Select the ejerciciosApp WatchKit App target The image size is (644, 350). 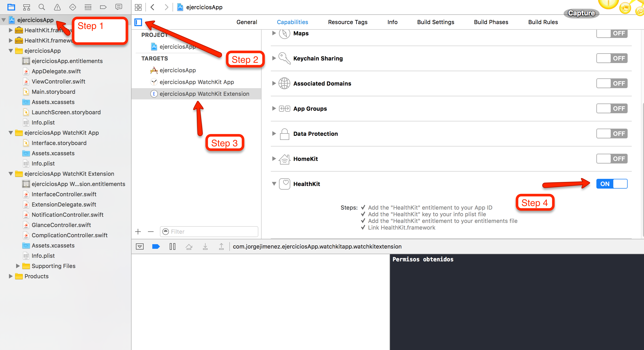[x=197, y=82]
